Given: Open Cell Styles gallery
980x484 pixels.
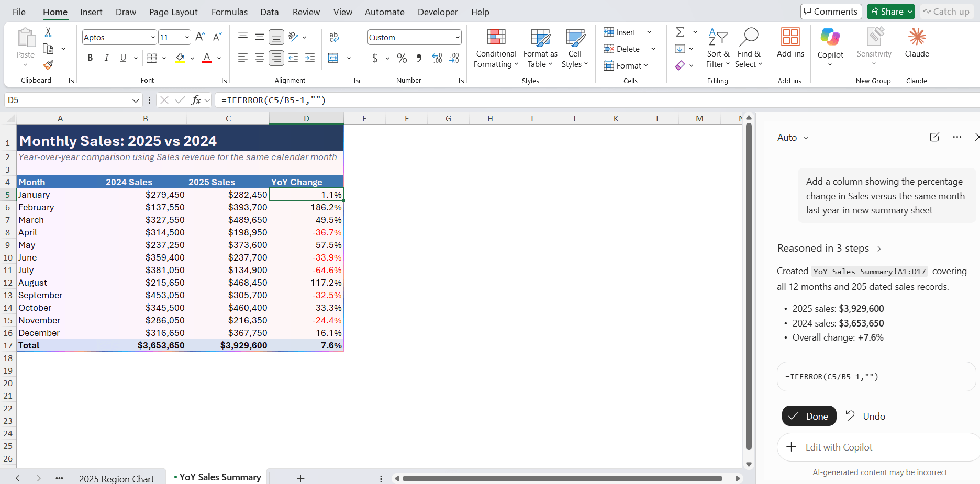Looking at the screenshot, I should (575, 49).
